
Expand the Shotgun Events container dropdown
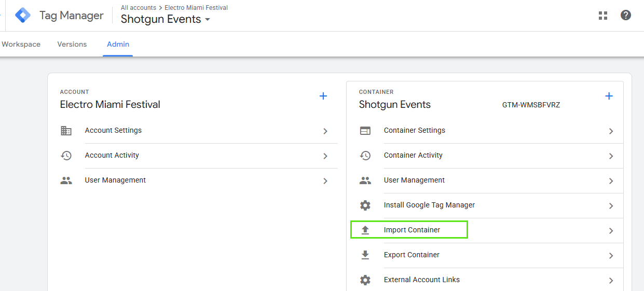point(208,20)
